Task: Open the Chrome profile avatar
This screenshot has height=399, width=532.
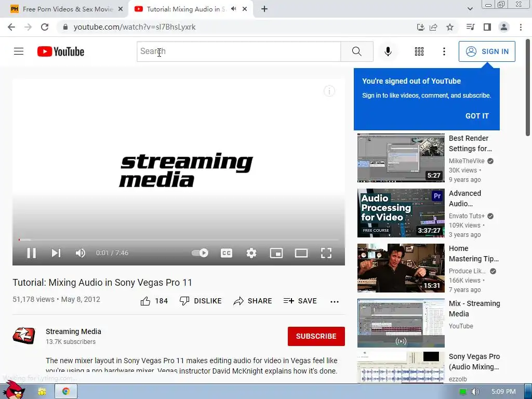Action: pyautogui.click(x=504, y=27)
